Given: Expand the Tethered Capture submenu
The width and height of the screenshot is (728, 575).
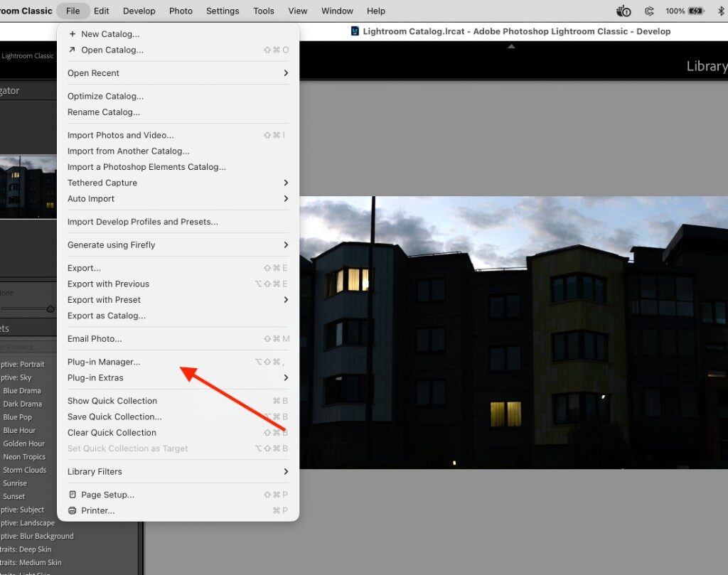Looking at the screenshot, I should (286, 183).
